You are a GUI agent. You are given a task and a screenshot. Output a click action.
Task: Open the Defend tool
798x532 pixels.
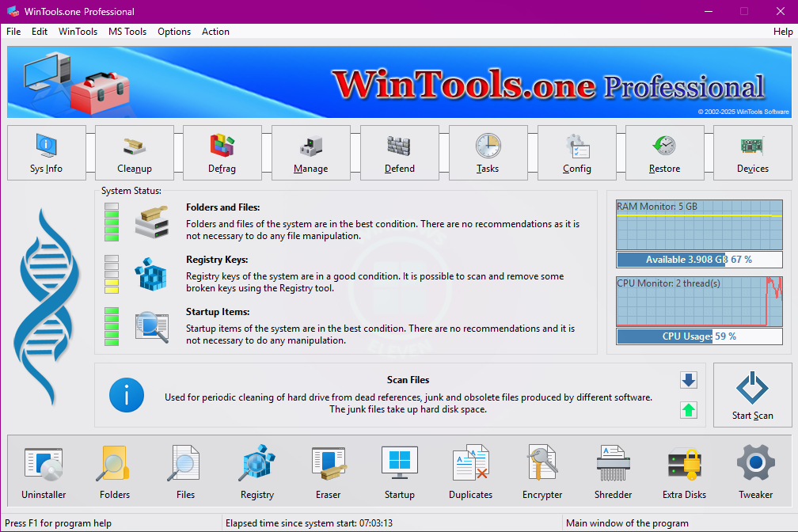(x=400, y=153)
